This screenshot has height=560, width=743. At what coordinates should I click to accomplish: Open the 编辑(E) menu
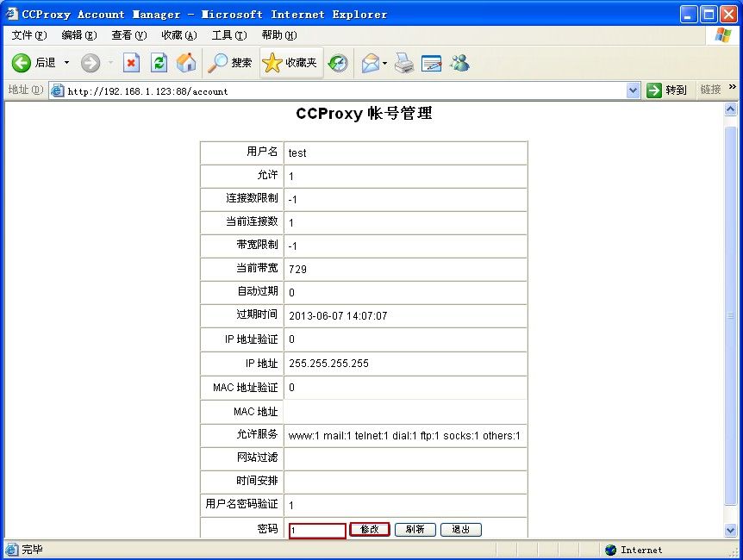point(79,35)
